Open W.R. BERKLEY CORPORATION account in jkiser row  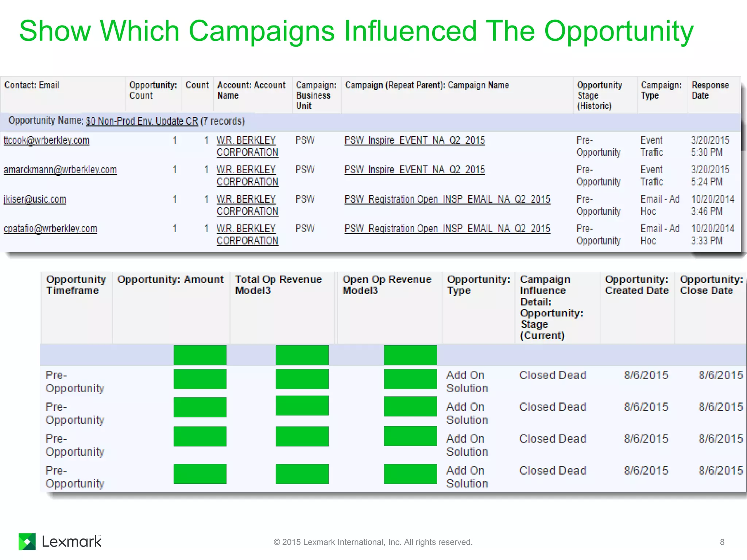click(247, 205)
